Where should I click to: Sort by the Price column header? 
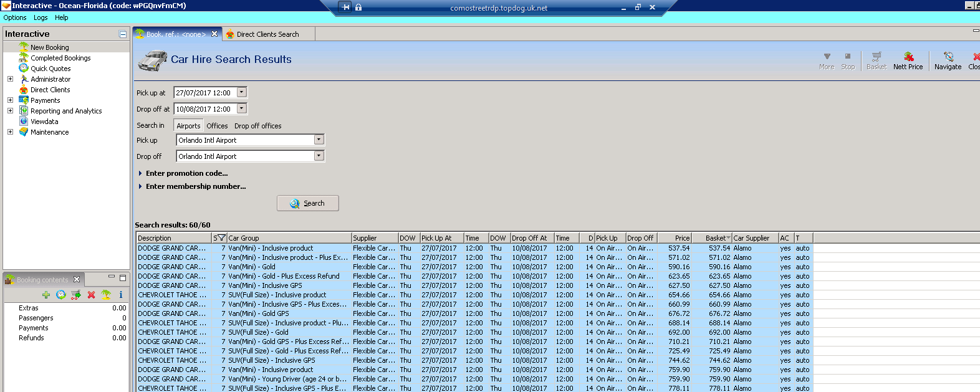[x=674, y=238]
